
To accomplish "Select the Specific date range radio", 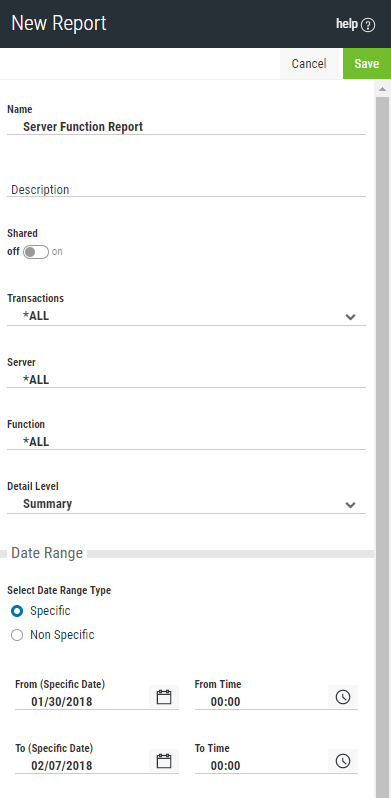I will click(17, 611).
